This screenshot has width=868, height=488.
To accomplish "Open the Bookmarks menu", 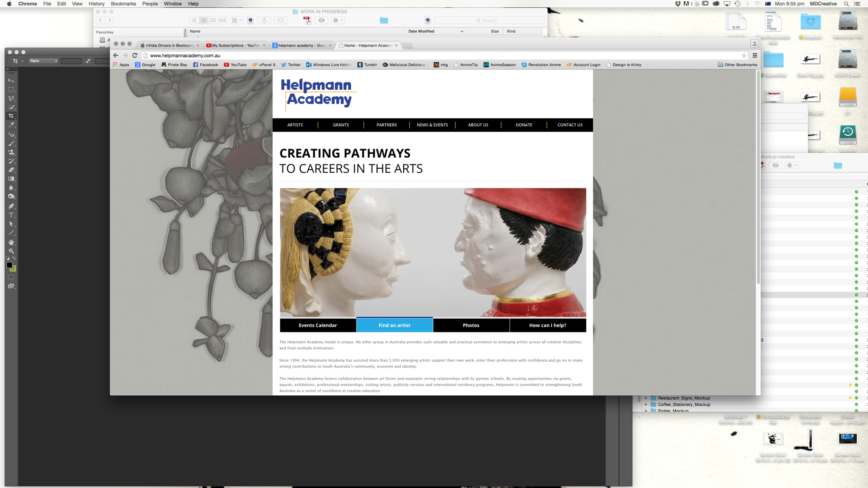I will click(123, 4).
